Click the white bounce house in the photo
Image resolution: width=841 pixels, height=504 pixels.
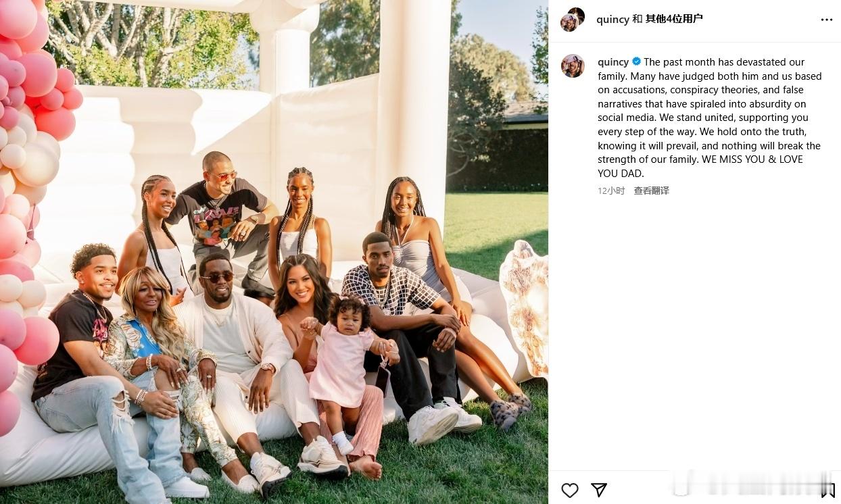(284, 135)
